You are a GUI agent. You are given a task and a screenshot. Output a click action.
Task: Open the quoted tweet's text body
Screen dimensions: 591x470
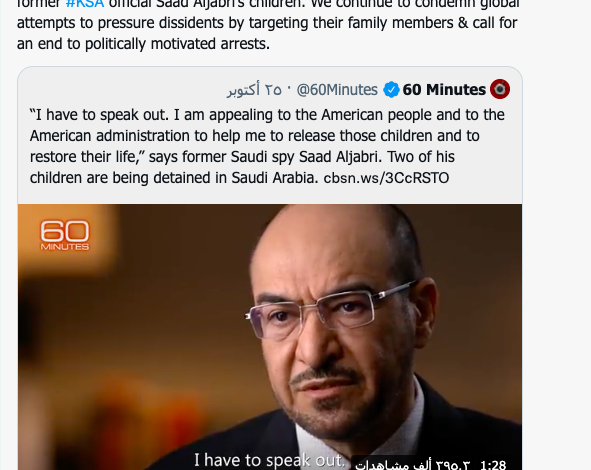click(x=267, y=146)
